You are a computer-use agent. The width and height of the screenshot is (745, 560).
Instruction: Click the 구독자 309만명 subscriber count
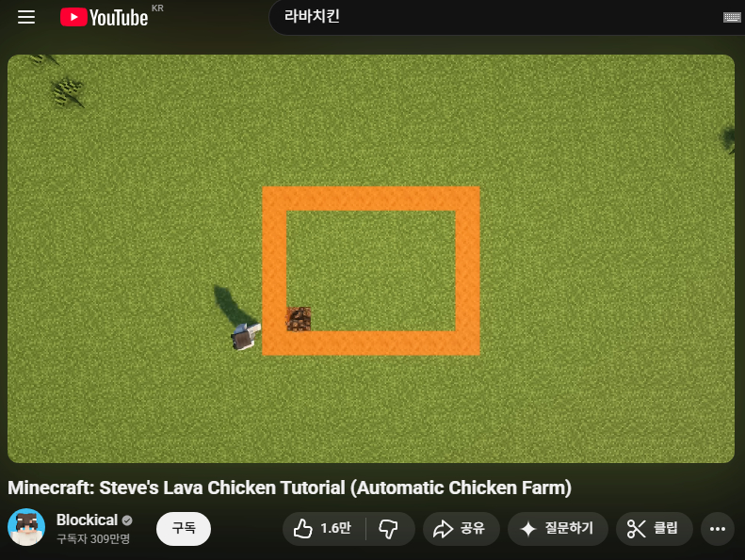(92, 539)
